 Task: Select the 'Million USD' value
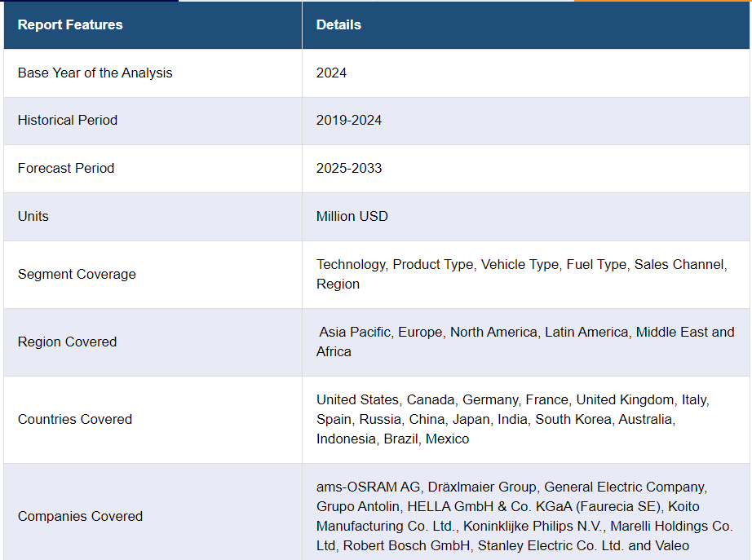[x=352, y=216]
